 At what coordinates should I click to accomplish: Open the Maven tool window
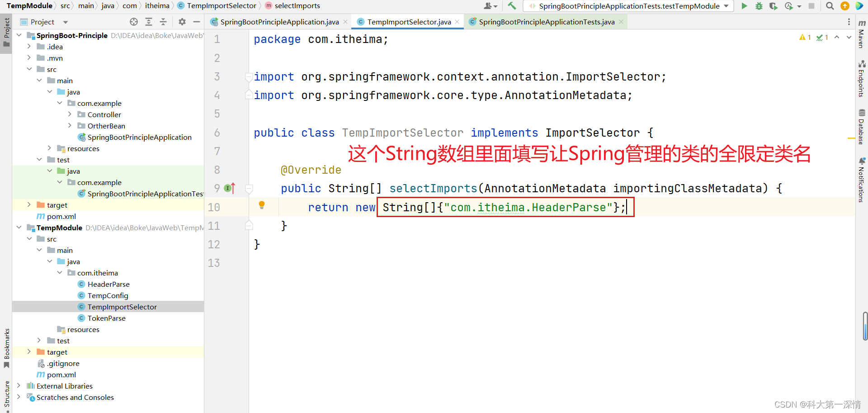[x=862, y=33]
